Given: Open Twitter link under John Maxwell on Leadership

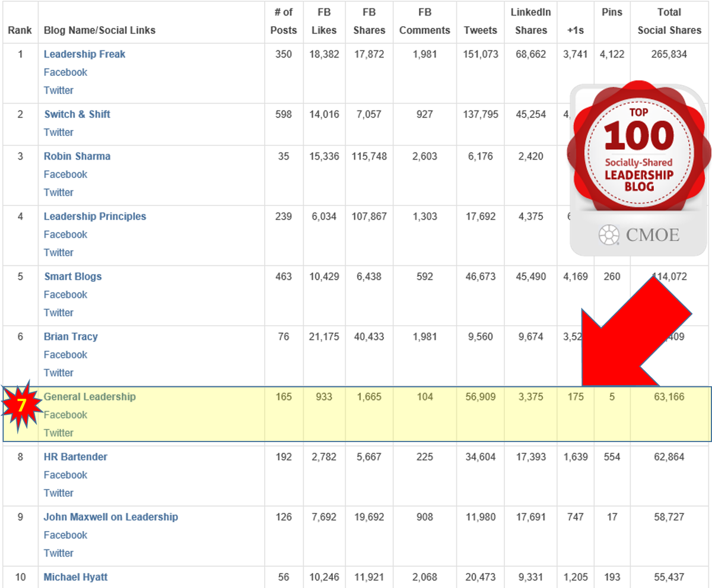Looking at the screenshot, I should [x=59, y=553].
